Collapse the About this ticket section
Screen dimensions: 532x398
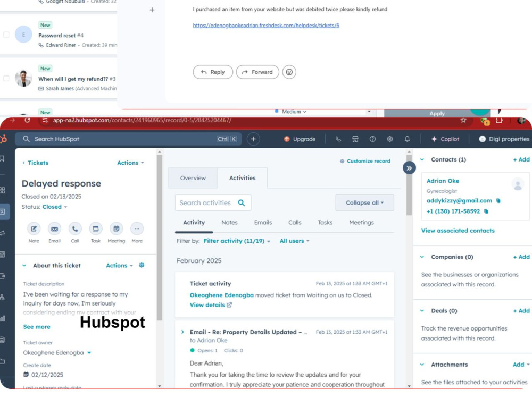point(24,266)
